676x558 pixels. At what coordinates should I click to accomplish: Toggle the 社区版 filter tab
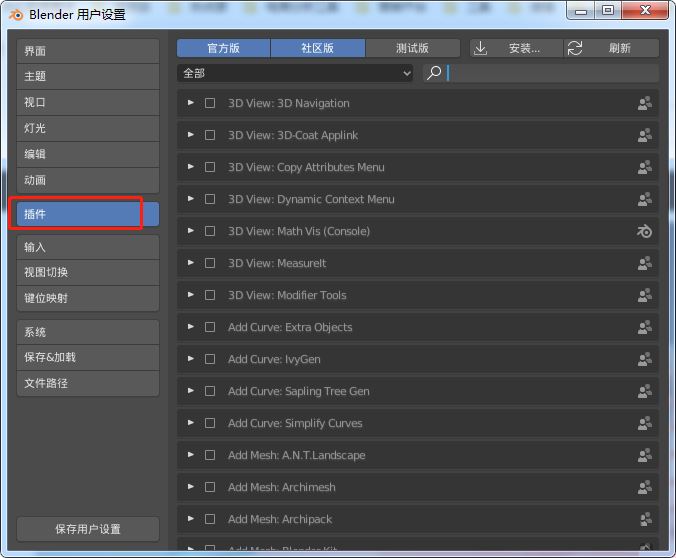click(x=318, y=48)
